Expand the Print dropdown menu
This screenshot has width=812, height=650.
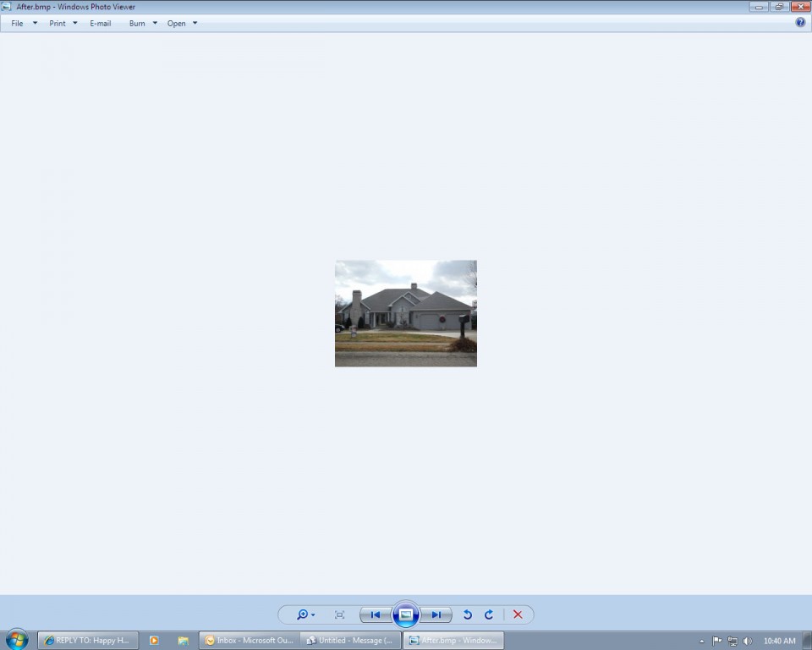pos(63,23)
